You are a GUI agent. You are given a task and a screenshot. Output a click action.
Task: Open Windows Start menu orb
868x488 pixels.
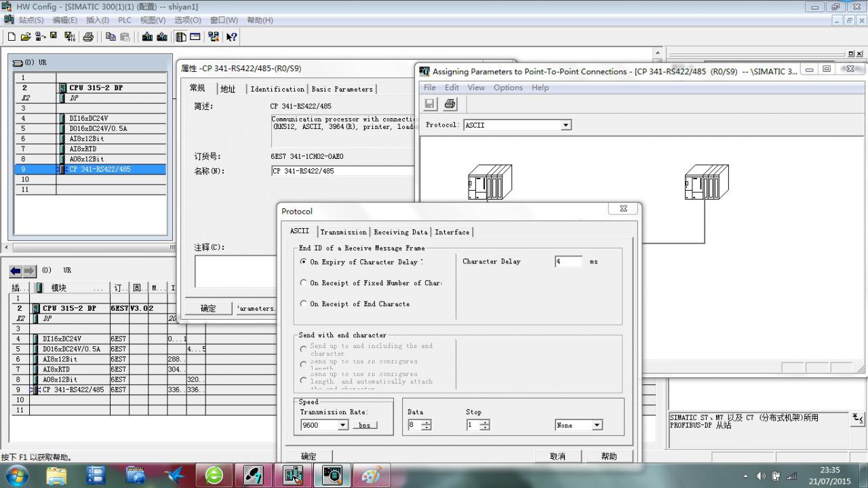click(17, 474)
